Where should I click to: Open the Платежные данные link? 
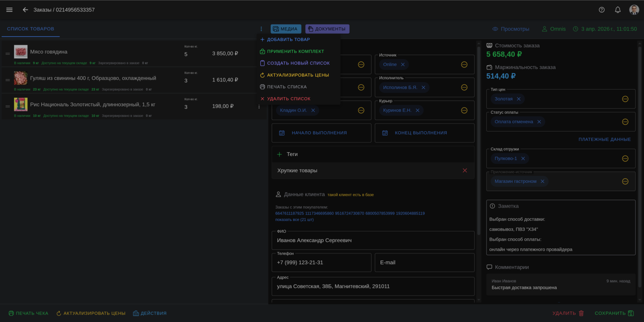click(x=604, y=139)
